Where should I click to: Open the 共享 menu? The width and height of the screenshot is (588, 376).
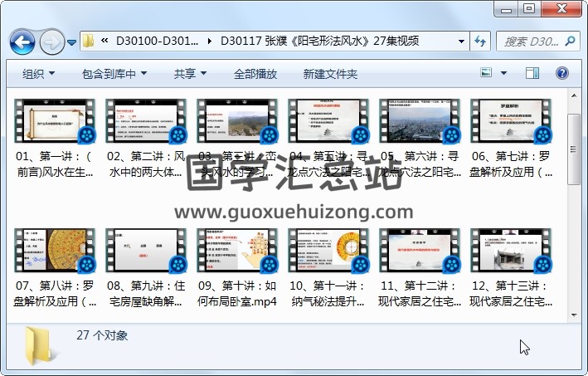[x=190, y=73]
